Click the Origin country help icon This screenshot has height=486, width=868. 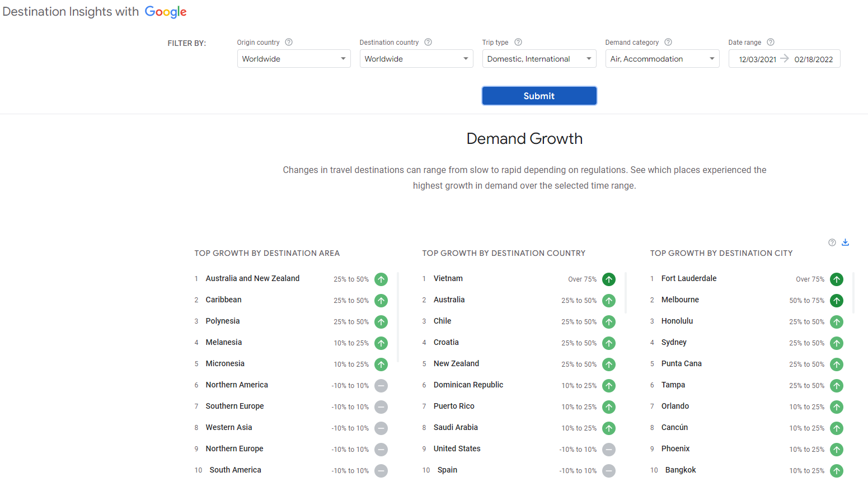(x=289, y=42)
